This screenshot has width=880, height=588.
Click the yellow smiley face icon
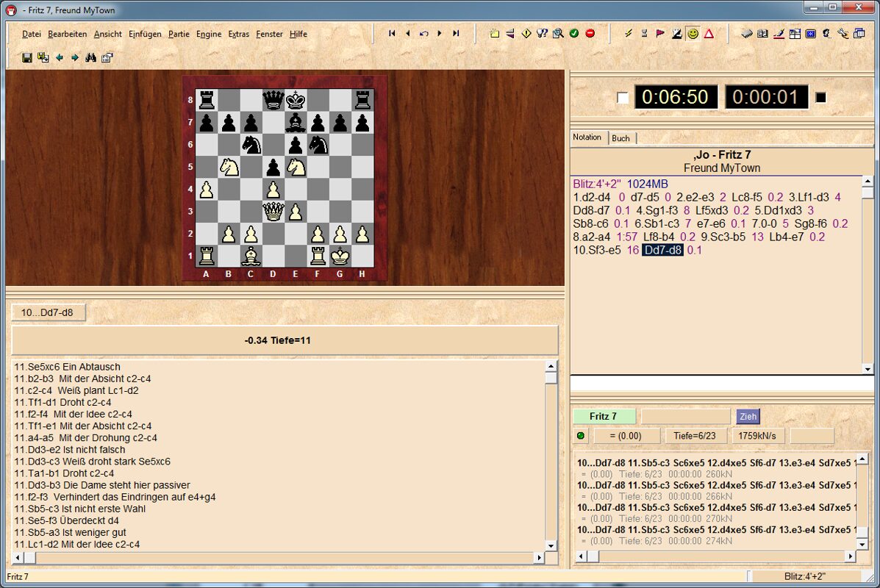click(693, 33)
